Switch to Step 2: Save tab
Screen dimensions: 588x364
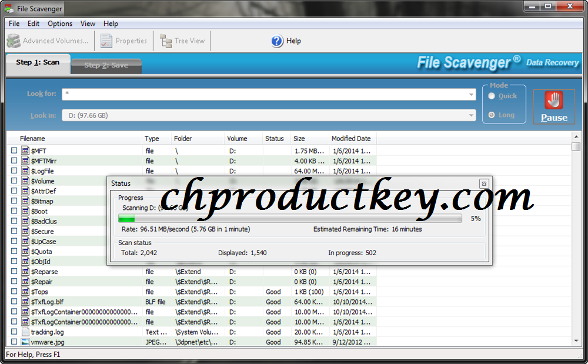(106, 65)
